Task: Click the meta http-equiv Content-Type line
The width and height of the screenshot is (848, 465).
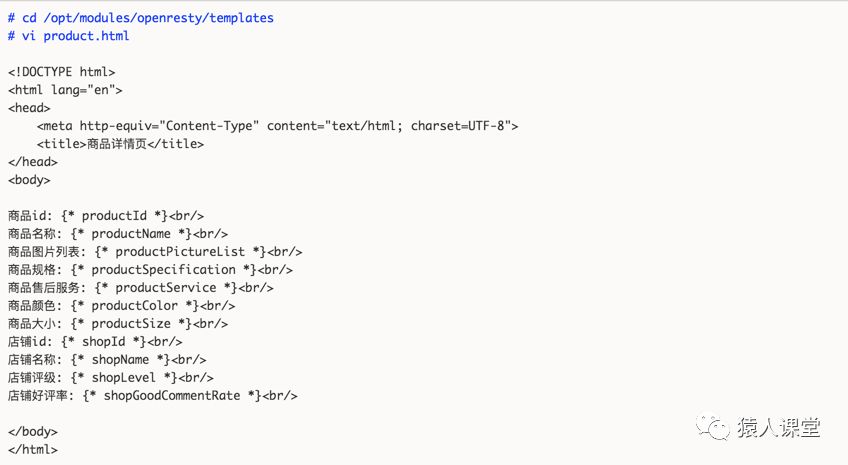Action: (x=277, y=126)
